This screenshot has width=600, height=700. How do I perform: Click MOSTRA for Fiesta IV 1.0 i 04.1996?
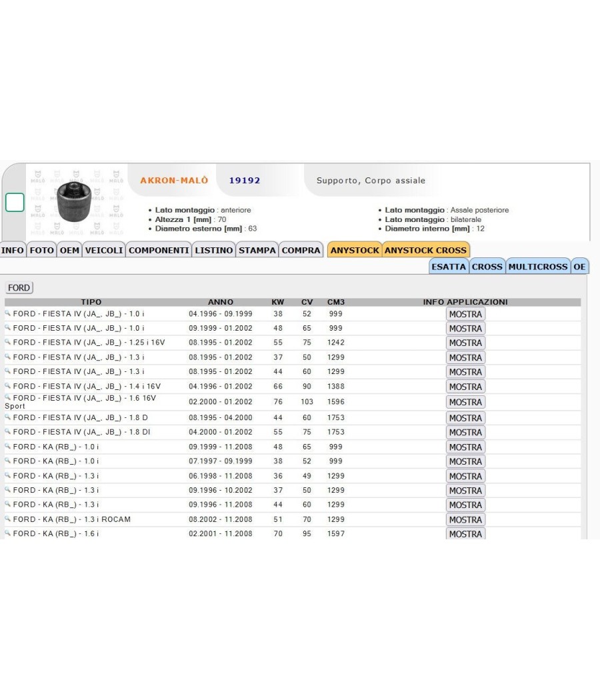(465, 314)
